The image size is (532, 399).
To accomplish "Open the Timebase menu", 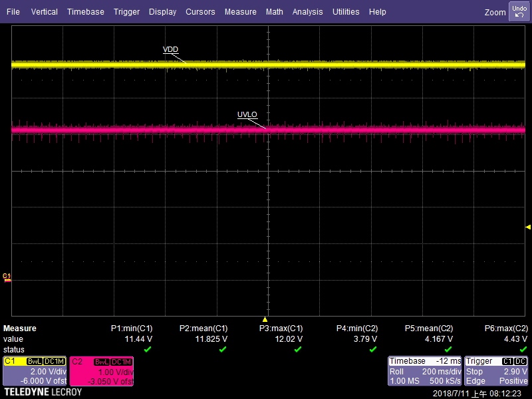I will pyautogui.click(x=86, y=11).
